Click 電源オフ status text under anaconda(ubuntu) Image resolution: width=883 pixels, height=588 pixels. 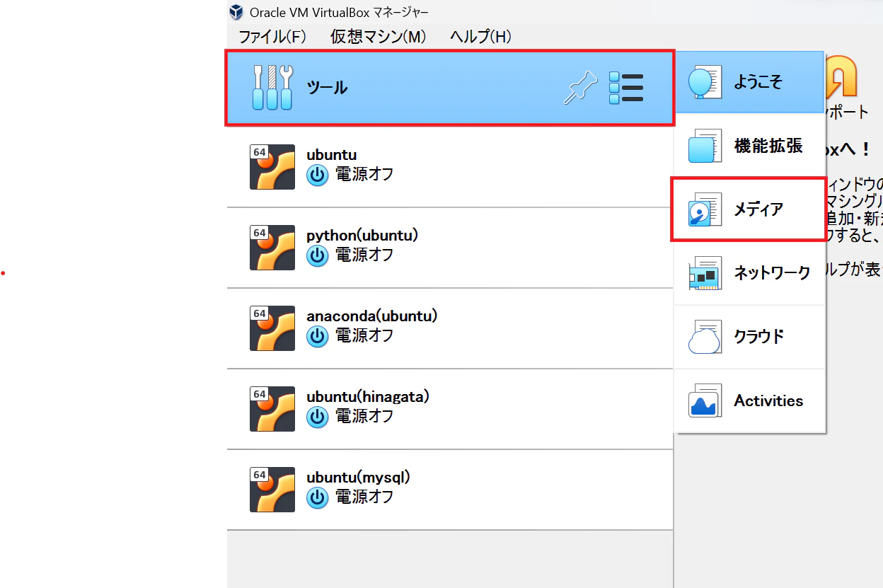pos(364,335)
